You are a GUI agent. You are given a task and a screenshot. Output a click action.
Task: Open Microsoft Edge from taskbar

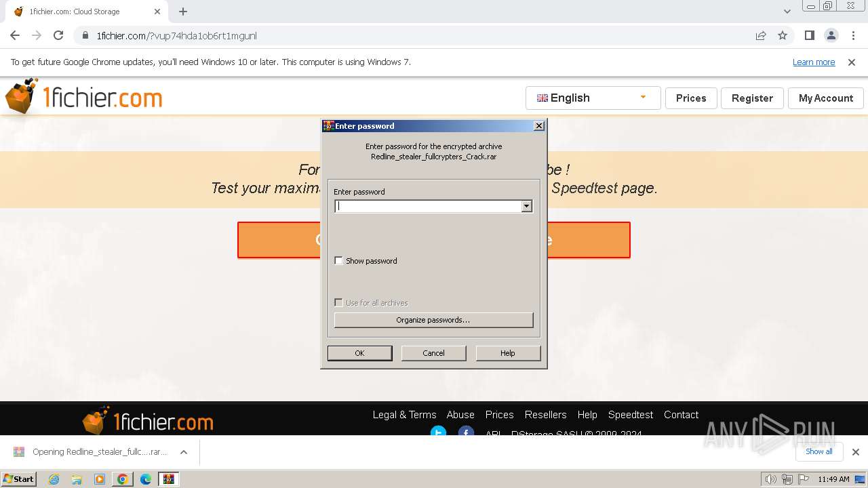point(145,479)
